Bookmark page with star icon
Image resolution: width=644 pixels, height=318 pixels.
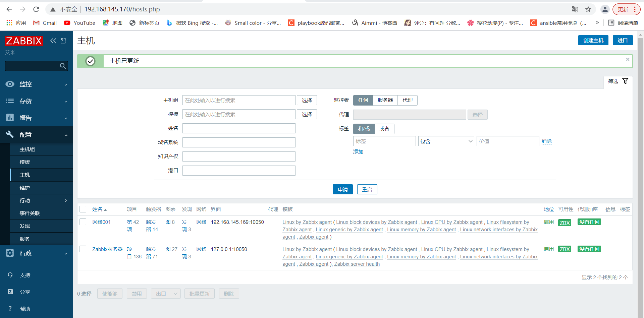pos(588,9)
